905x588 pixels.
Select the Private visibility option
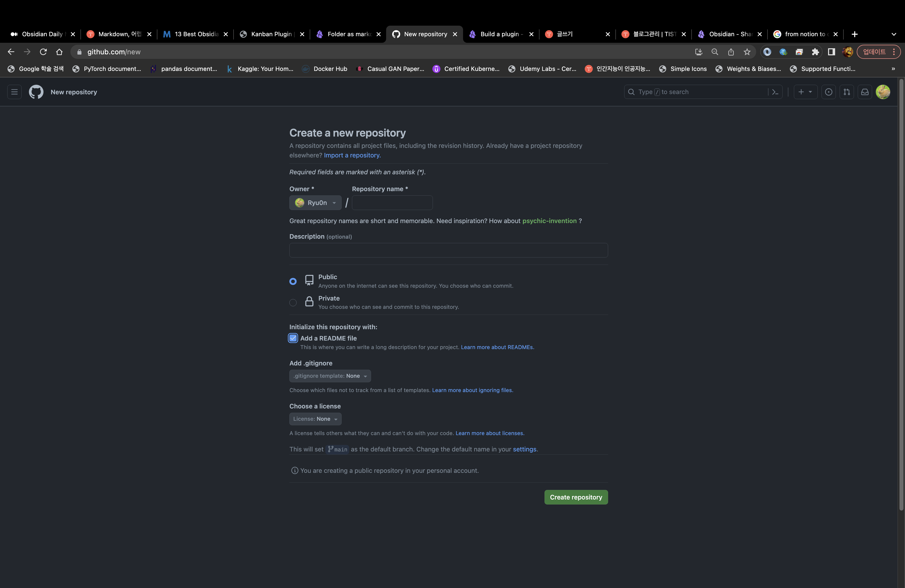293,302
